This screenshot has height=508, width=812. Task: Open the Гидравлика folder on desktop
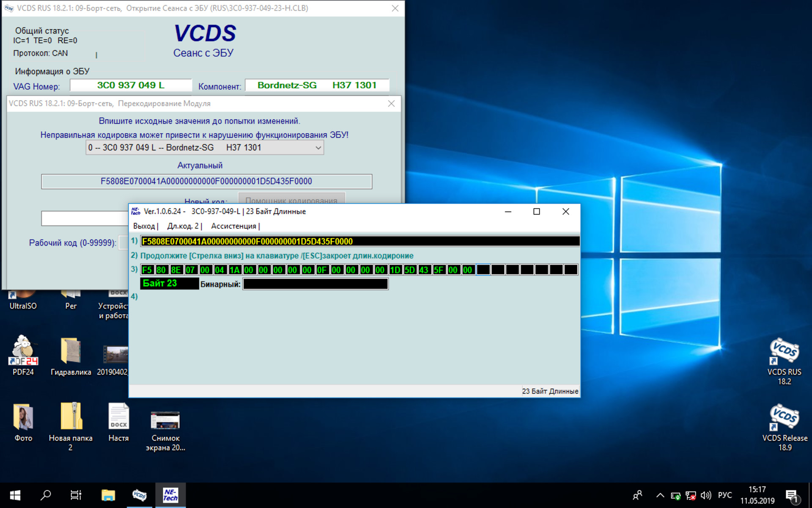[x=71, y=356]
